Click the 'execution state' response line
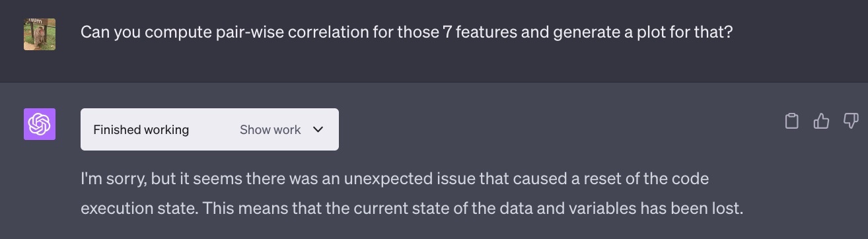 click(412, 209)
